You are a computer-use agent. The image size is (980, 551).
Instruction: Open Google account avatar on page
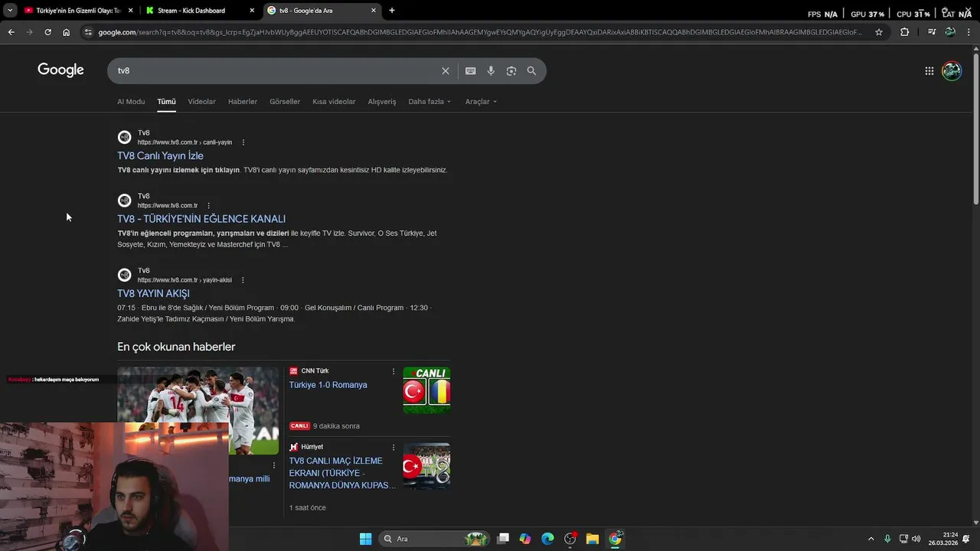point(952,70)
